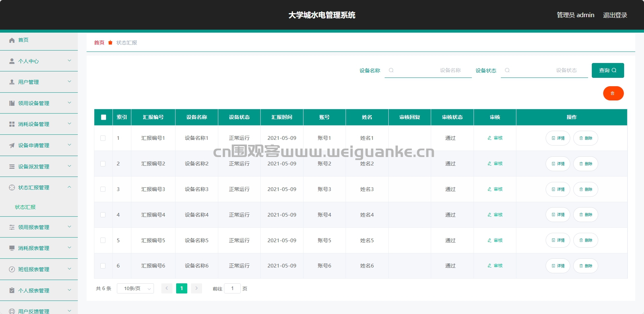Click the 审核 edit icon for 汇报编号2

coord(489,163)
